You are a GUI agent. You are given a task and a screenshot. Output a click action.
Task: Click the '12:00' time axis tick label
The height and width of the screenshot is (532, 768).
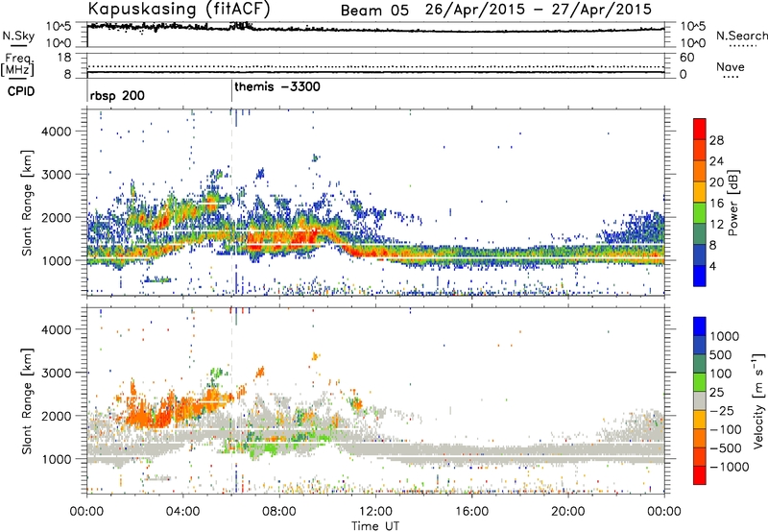pyautogui.click(x=375, y=512)
